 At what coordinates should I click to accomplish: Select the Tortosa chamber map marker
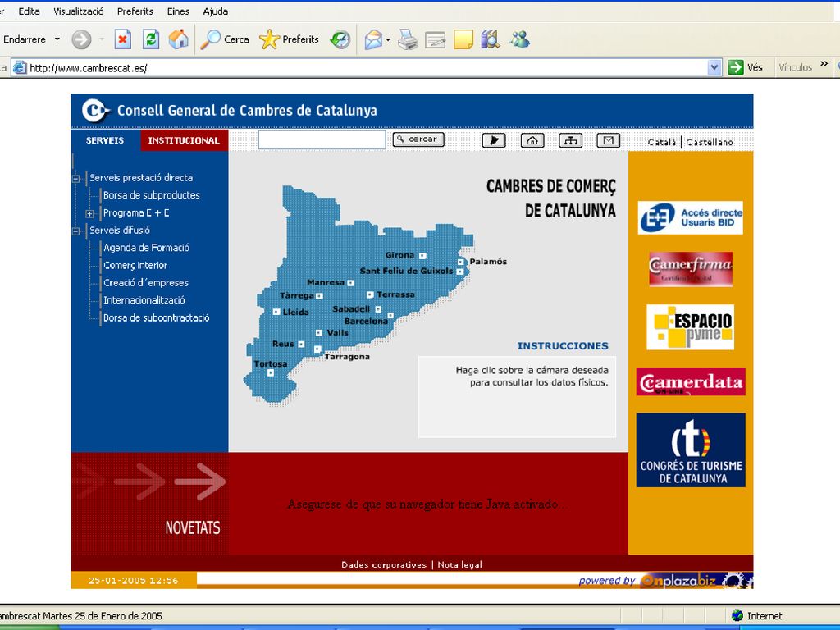271,372
